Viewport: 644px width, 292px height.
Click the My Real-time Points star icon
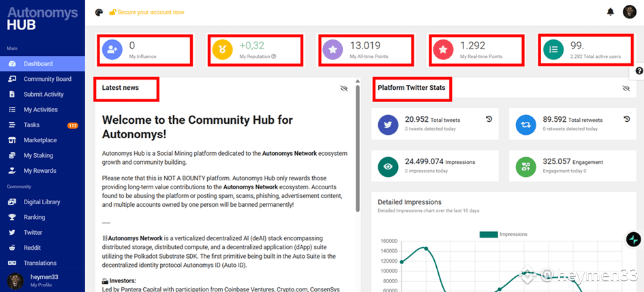pyautogui.click(x=443, y=50)
